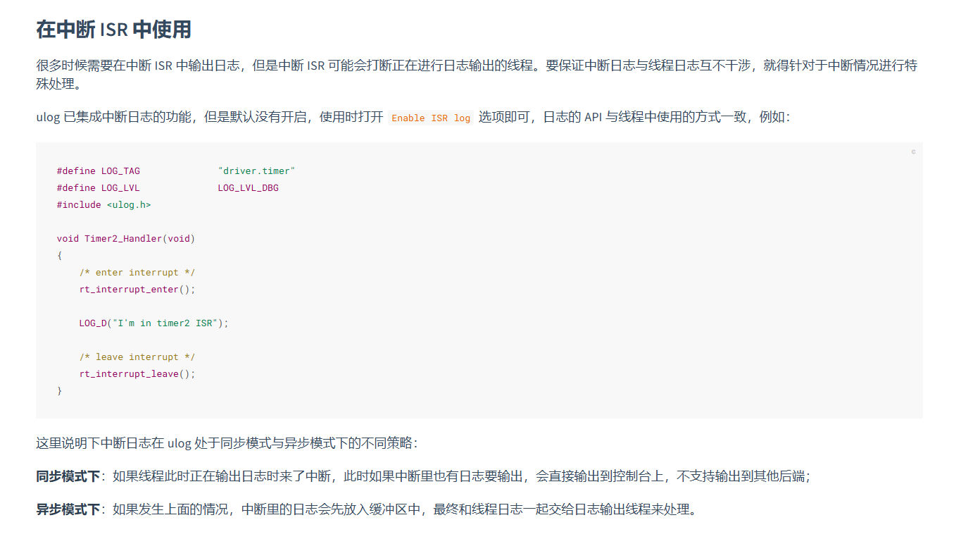The width and height of the screenshot is (980, 539).
Task: Click the LOG_LVL_DBG value in code
Action: coord(248,188)
